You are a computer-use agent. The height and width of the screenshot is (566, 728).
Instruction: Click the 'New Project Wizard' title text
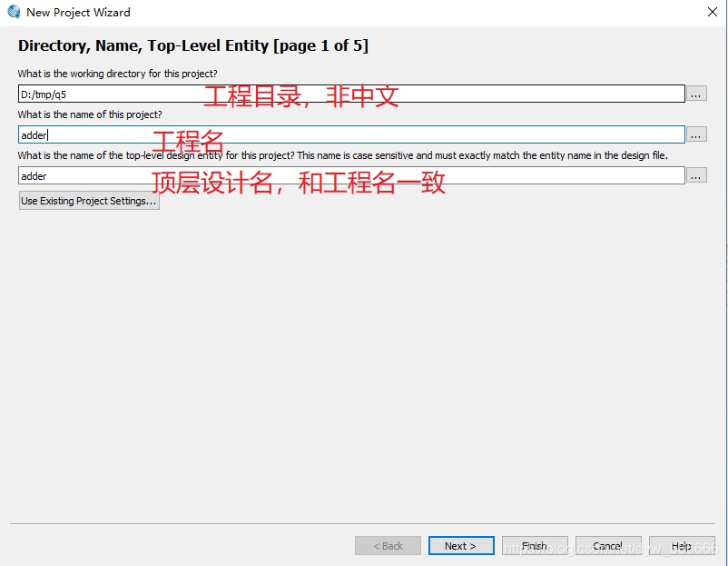pos(78,13)
